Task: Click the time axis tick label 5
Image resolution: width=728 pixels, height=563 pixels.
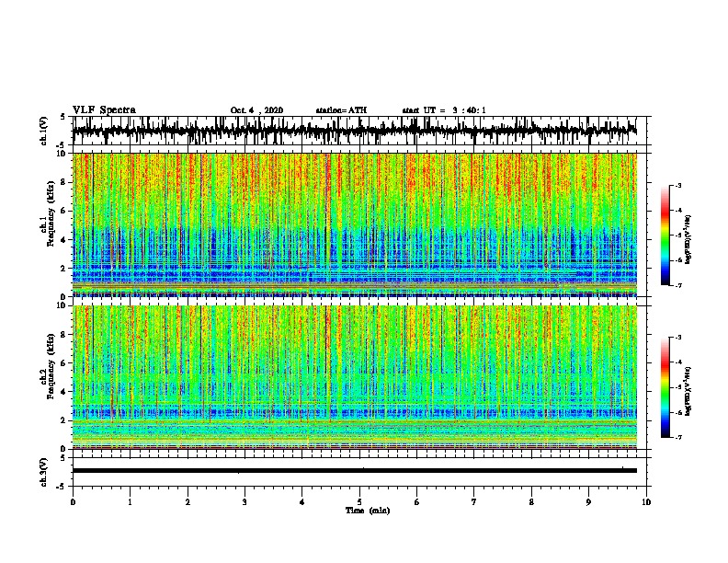Action: point(359,502)
